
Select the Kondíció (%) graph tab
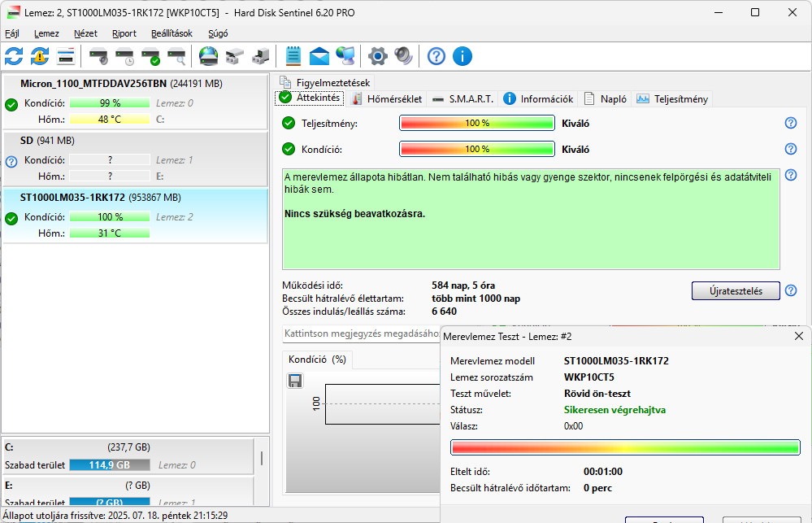click(x=318, y=360)
